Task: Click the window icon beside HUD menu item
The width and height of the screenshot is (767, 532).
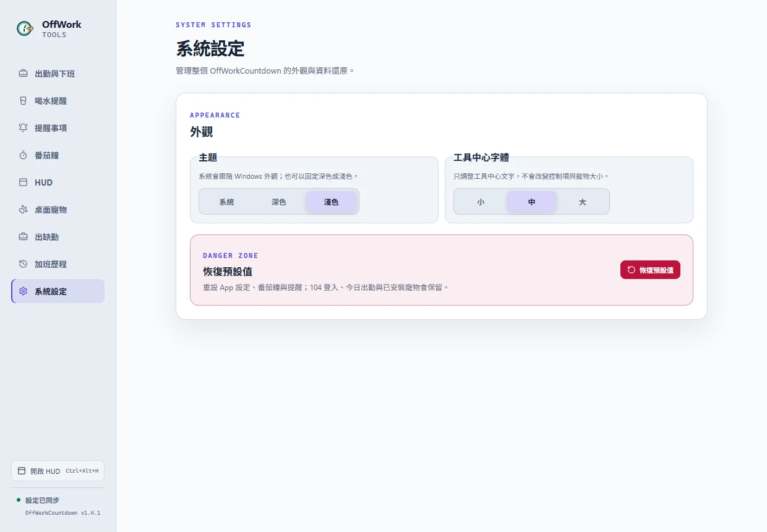Action: coord(23,182)
